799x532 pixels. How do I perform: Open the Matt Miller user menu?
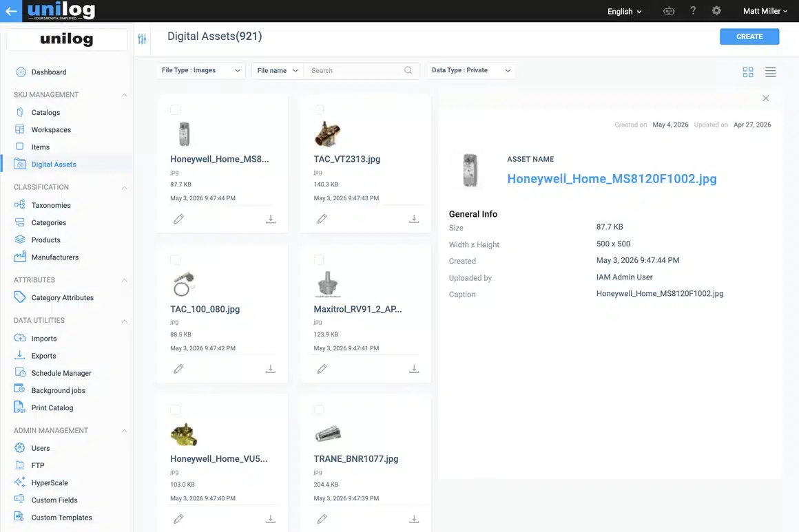coord(765,11)
